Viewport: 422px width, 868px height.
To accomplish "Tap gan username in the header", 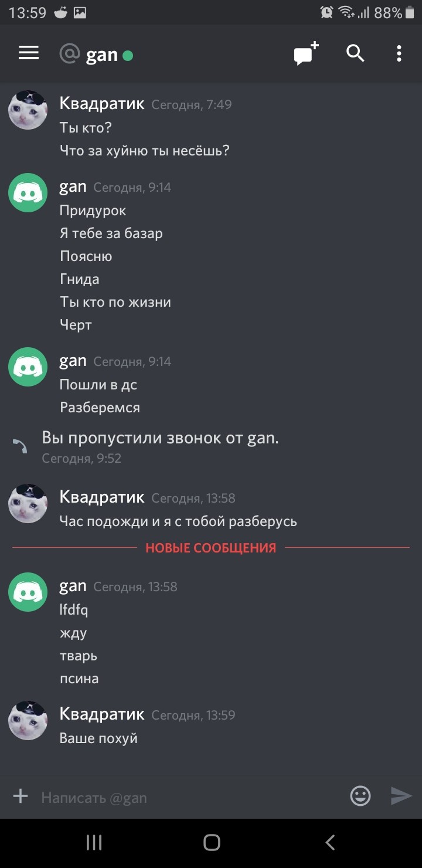I will click(102, 55).
